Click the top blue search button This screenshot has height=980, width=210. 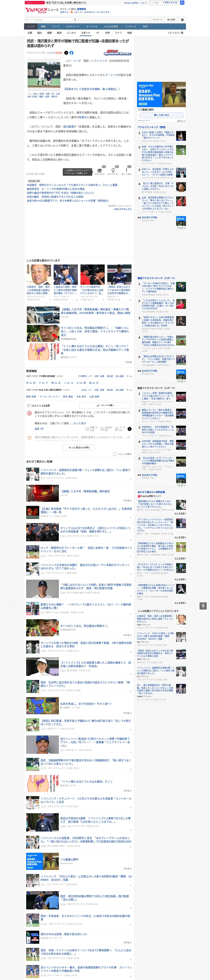pyautogui.click(x=182, y=3)
